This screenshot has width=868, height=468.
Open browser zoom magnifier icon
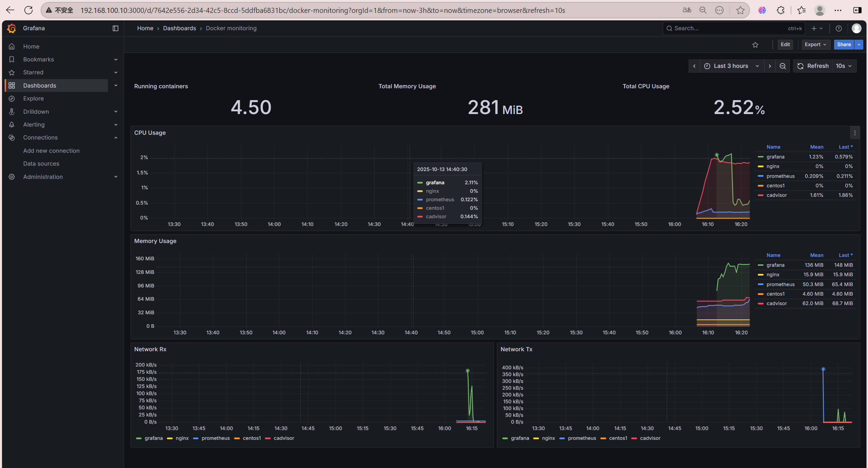[703, 10]
